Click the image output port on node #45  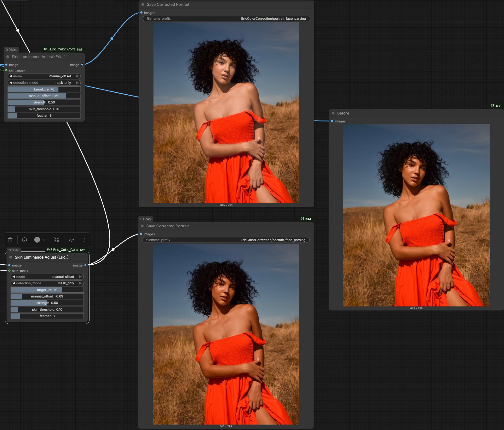coord(82,65)
